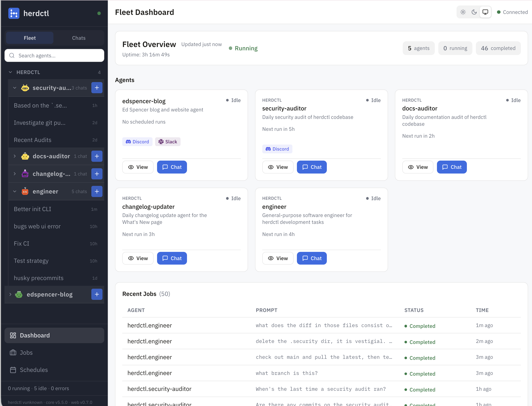
Task: Select the Fleet tab
Action: [x=30, y=38]
